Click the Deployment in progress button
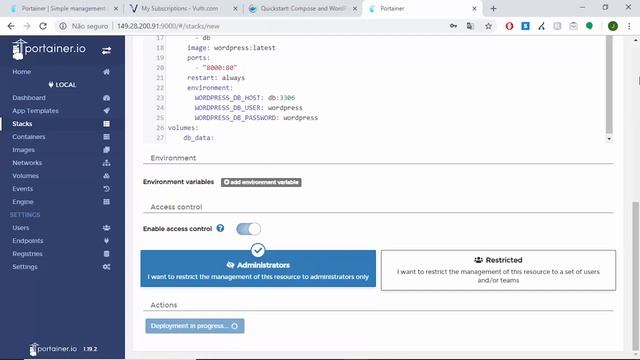Image resolution: width=640 pixels, height=360 pixels. (195, 326)
